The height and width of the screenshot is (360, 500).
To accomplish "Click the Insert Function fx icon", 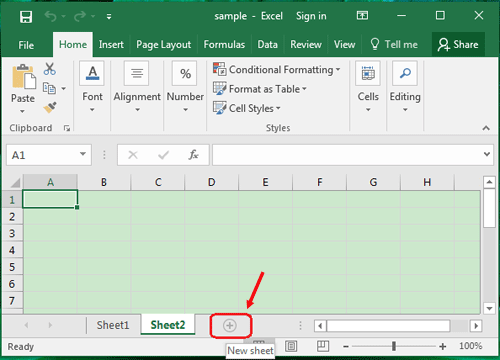I will 193,155.
